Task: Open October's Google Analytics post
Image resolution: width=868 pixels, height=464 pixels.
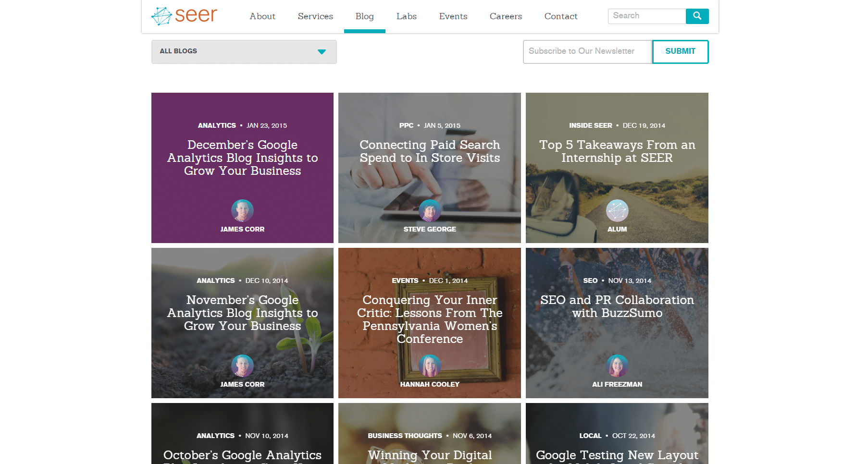Action: pyautogui.click(x=242, y=456)
